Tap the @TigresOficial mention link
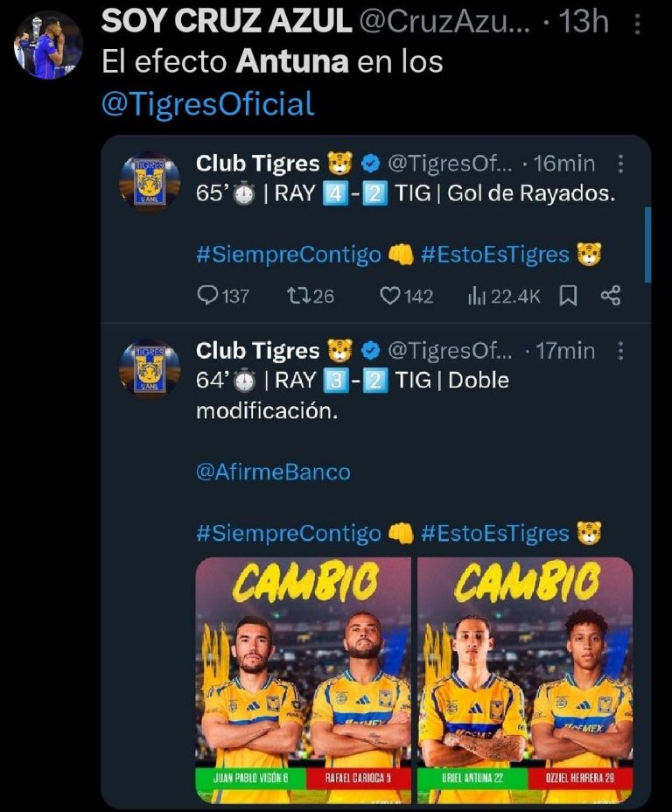 (x=207, y=104)
